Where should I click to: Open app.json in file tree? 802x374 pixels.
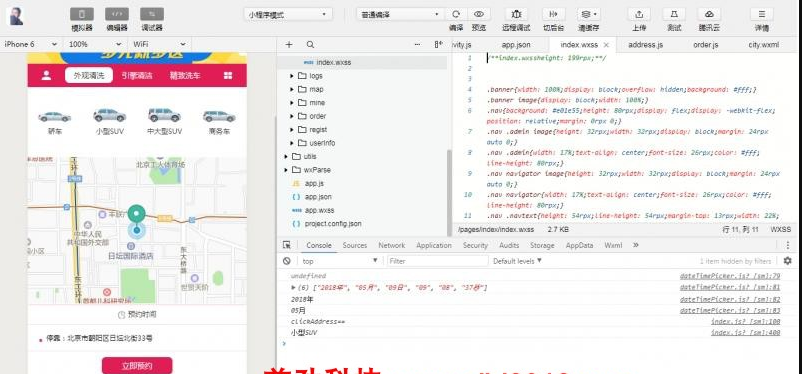[318, 196]
